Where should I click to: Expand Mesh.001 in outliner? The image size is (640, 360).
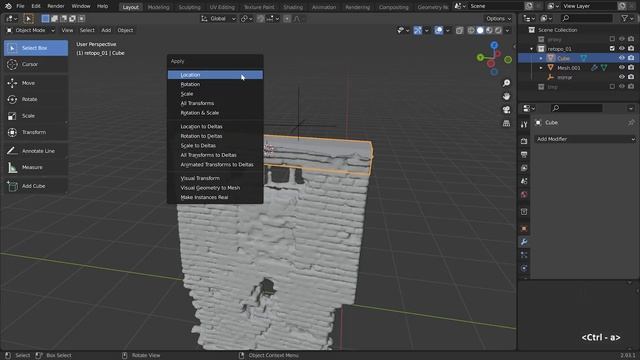pyautogui.click(x=541, y=68)
